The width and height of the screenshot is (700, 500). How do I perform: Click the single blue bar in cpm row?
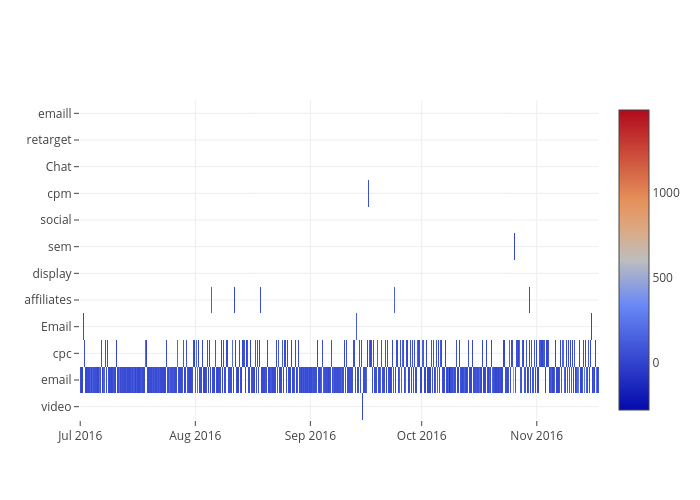368,193
